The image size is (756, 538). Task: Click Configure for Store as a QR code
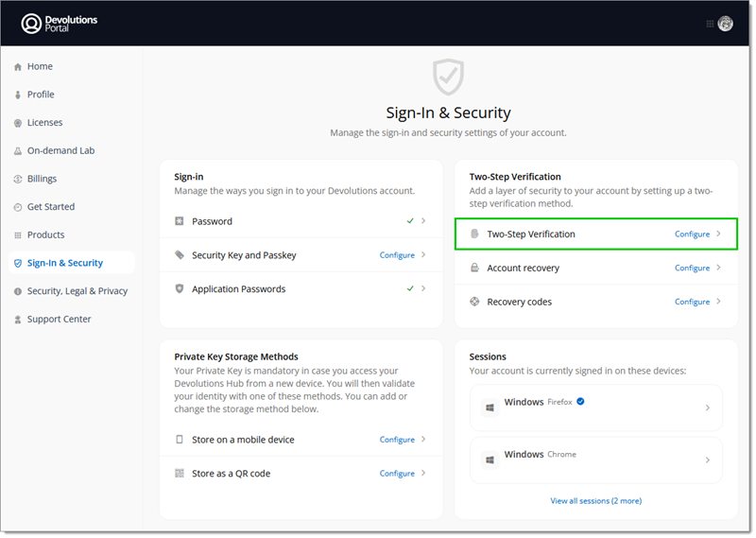(397, 474)
